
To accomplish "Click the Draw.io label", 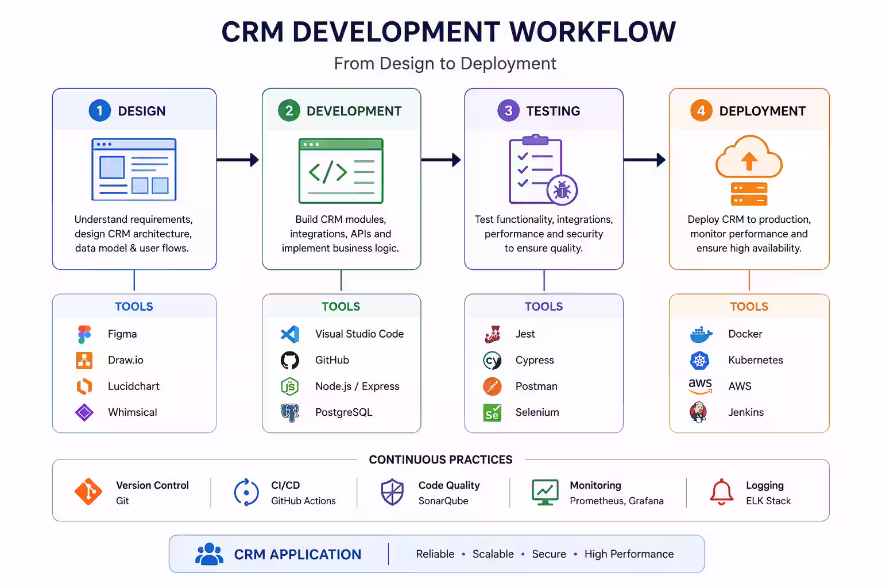I will [x=126, y=360].
